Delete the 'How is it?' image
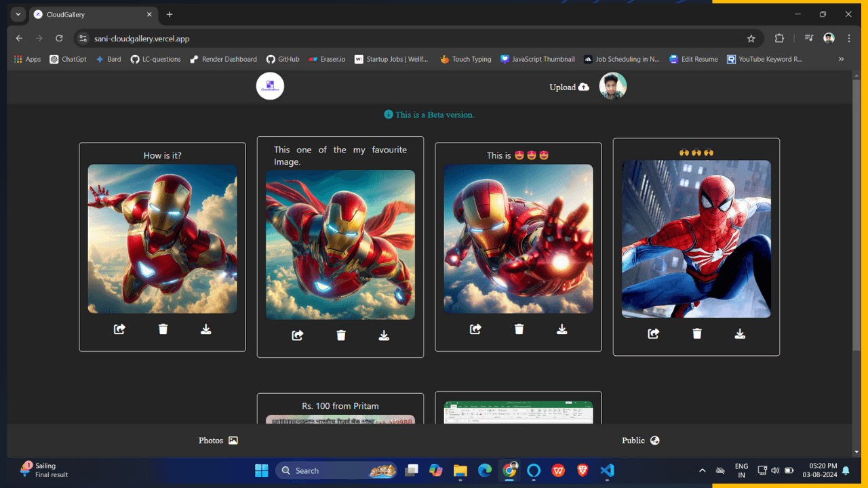 pyautogui.click(x=163, y=329)
